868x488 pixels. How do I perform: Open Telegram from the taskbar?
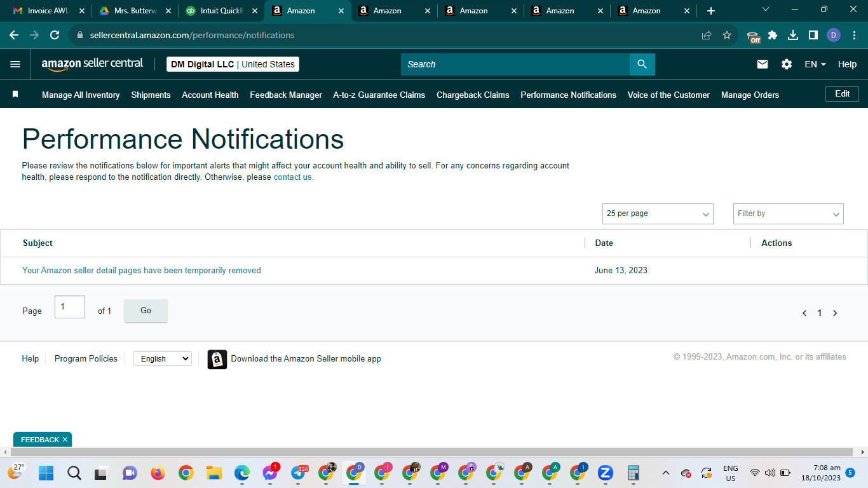click(298, 473)
